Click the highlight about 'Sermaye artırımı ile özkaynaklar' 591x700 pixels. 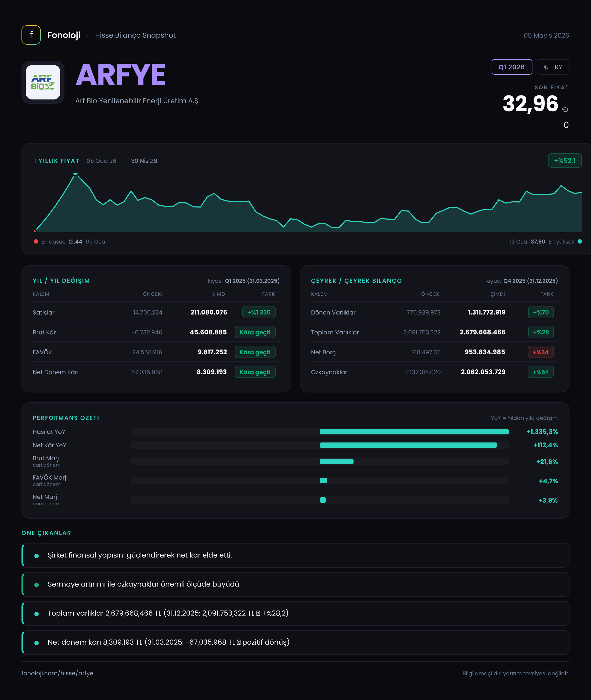tap(295, 584)
